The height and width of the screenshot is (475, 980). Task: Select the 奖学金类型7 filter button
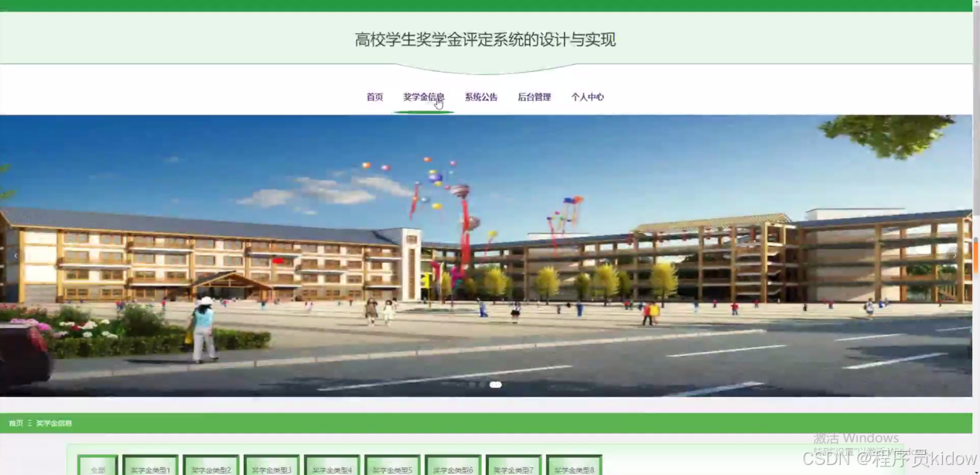(x=513, y=466)
